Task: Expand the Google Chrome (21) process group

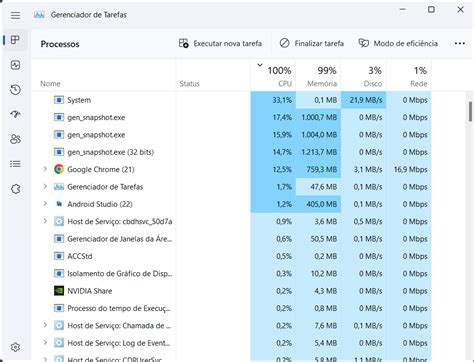Action: click(45, 169)
